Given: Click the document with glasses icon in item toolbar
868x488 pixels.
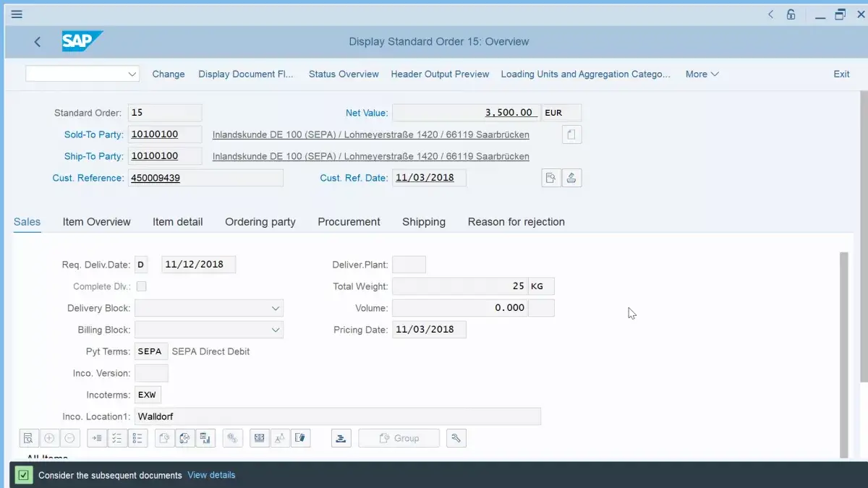Looking at the screenshot, I should [x=185, y=438].
